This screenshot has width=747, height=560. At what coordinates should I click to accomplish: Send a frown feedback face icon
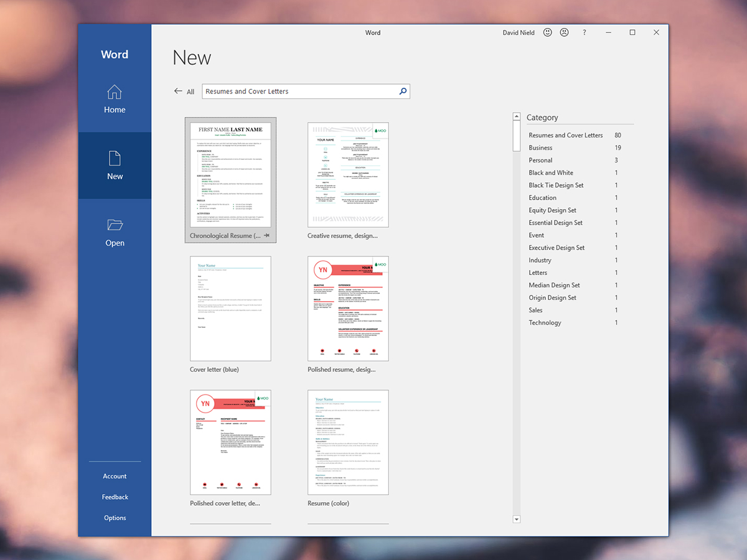click(565, 32)
